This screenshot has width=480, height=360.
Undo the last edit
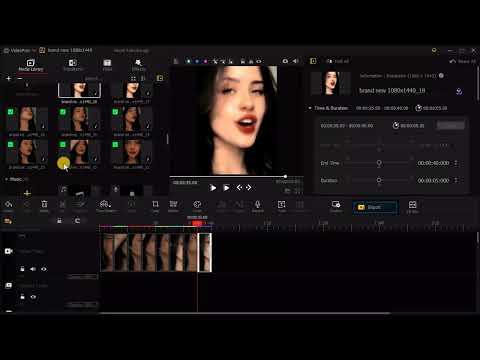[x=9, y=206]
